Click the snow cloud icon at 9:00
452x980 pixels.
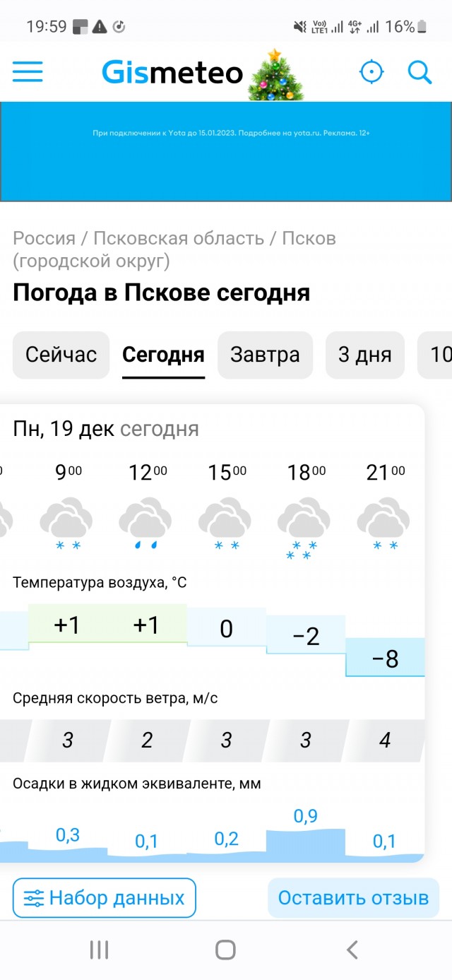pos(66,519)
